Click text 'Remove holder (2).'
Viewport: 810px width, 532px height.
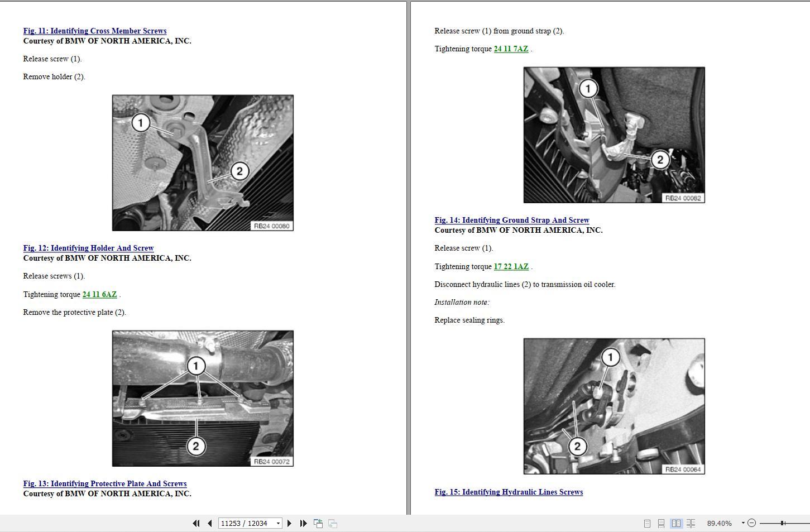54,77
